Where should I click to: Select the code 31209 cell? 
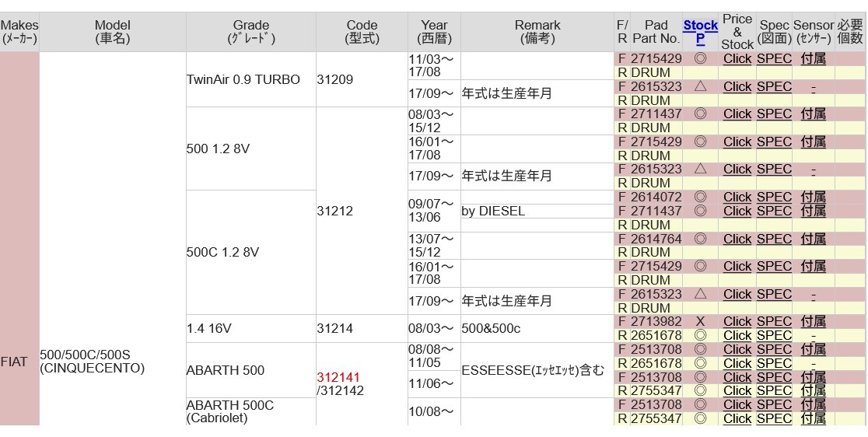point(362,79)
